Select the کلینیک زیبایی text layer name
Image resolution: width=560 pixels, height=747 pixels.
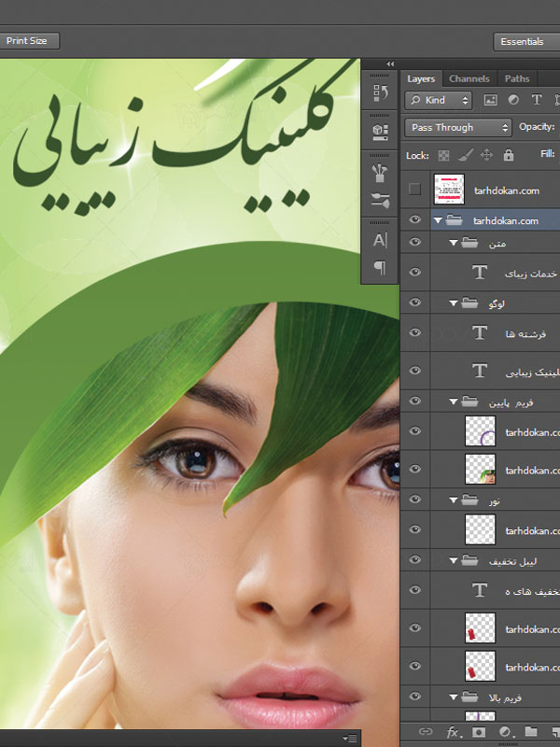pyautogui.click(x=532, y=372)
